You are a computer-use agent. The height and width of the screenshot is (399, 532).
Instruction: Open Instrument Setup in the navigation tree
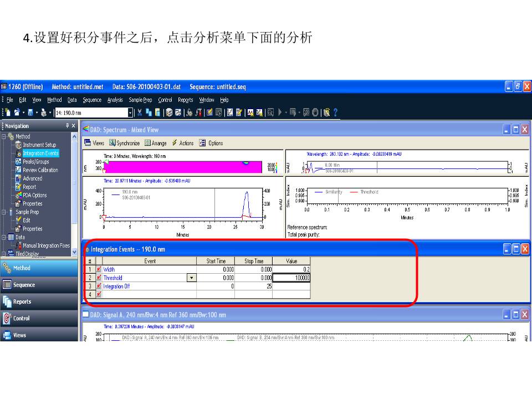point(39,145)
